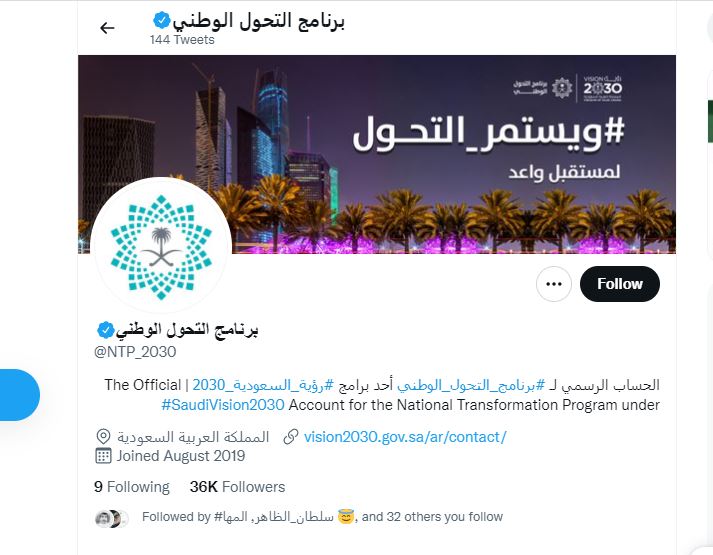This screenshot has width=713, height=555.
Task: View the 36K Followers list
Action: [x=237, y=487]
